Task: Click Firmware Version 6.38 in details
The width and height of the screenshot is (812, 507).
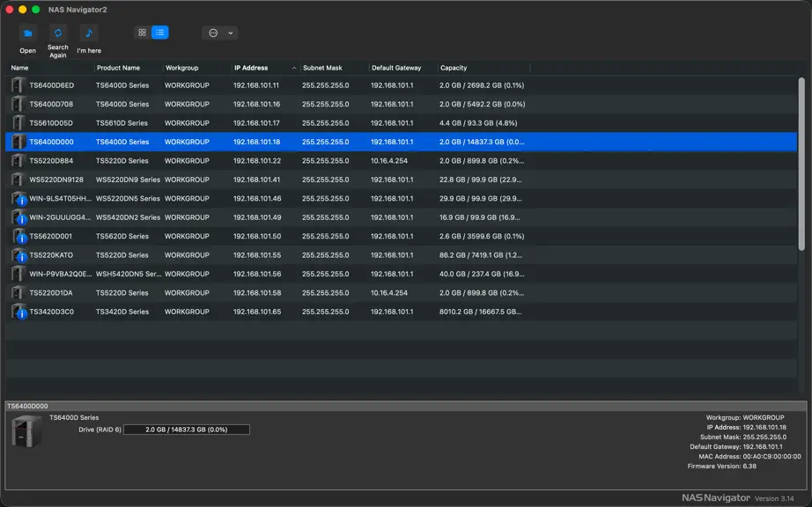Action: click(x=749, y=467)
